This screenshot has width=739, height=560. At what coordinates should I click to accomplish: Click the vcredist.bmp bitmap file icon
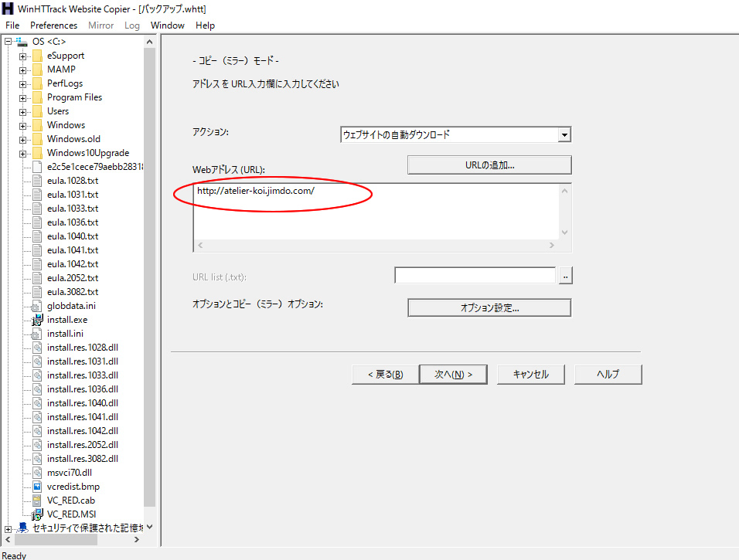pyautogui.click(x=37, y=486)
